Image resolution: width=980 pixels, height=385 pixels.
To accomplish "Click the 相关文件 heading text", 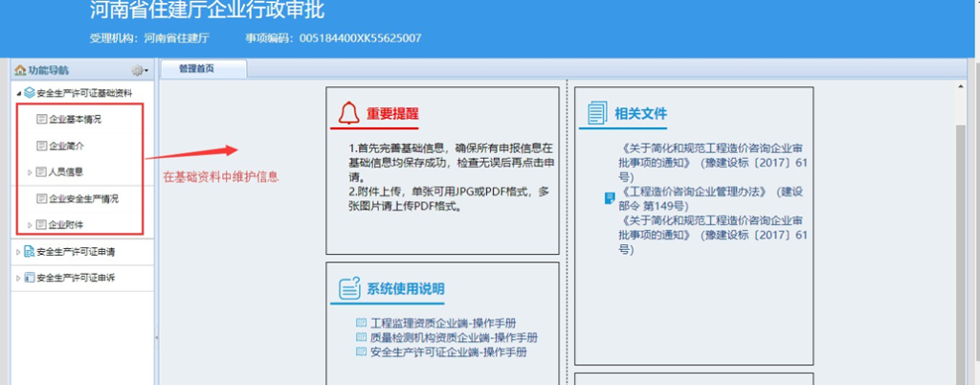I will (x=641, y=114).
